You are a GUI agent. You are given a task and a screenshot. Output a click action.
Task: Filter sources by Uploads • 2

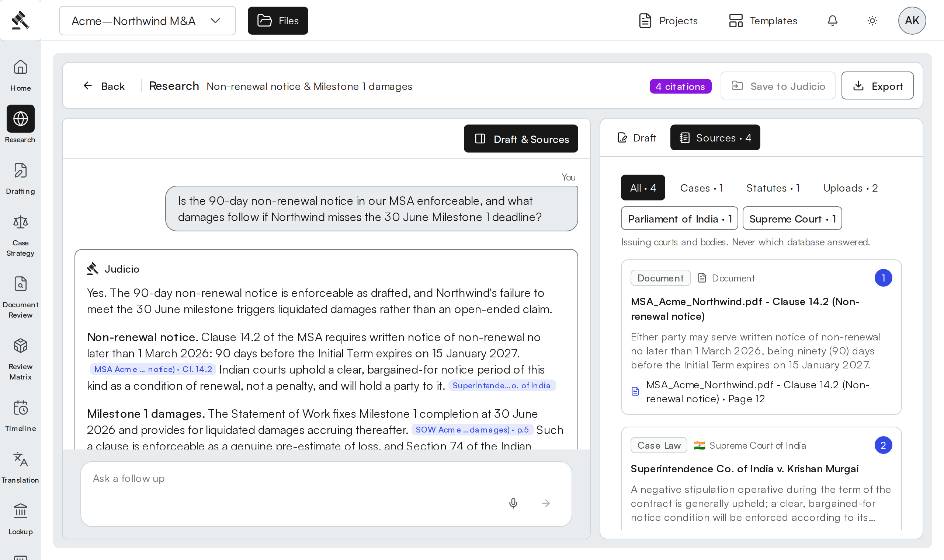click(850, 188)
